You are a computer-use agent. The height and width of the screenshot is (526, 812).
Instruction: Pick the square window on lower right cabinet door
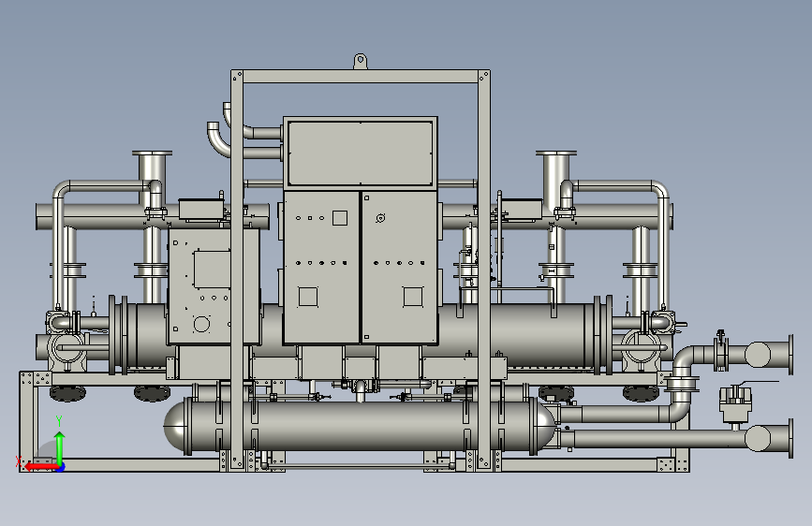(x=413, y=297)
